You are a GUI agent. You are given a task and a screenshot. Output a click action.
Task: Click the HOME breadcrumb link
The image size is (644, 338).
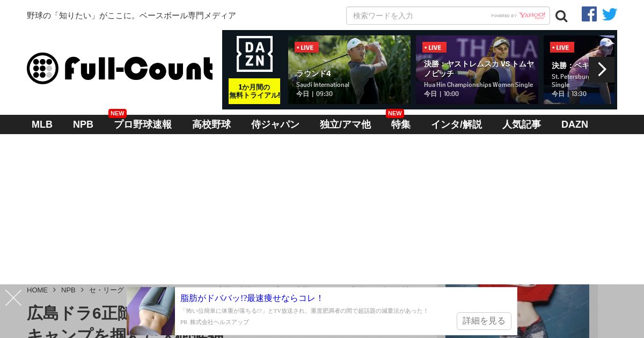click(x=37, y=290)
